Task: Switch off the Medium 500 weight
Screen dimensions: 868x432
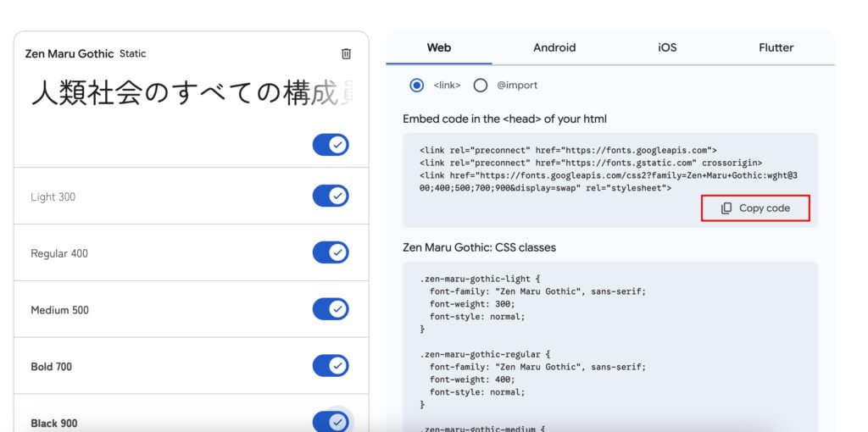Action: [331, 309]
